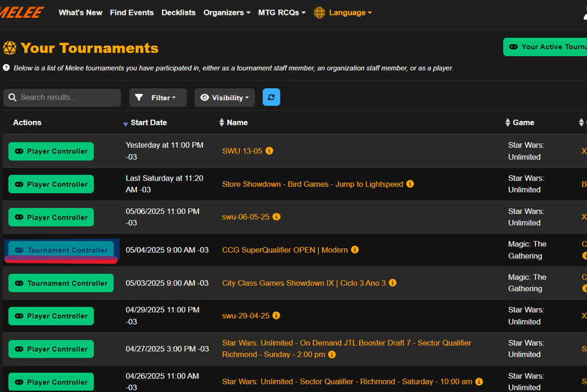Click the help question mark icon below the title
587x392 pixels.
[x=6, y=68]
